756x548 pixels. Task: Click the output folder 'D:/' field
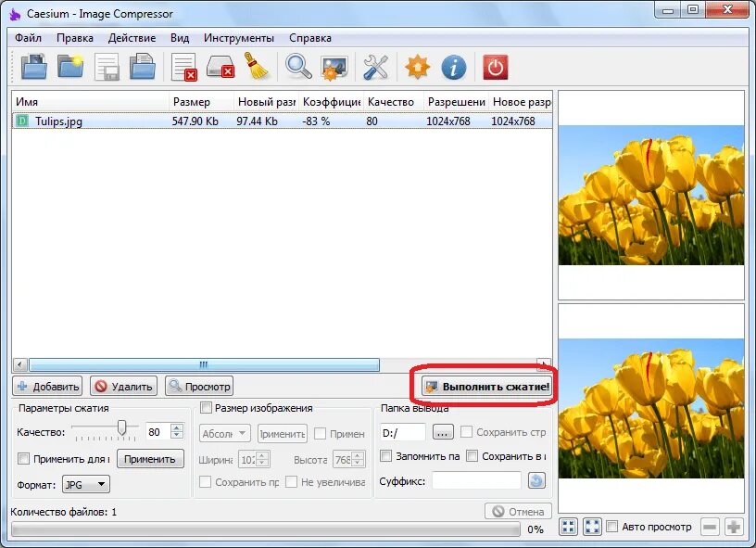pyautogui.click(x=403, y=432)
